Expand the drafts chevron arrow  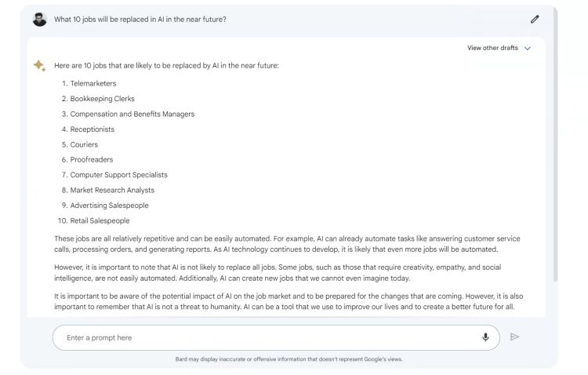(528, 49)
